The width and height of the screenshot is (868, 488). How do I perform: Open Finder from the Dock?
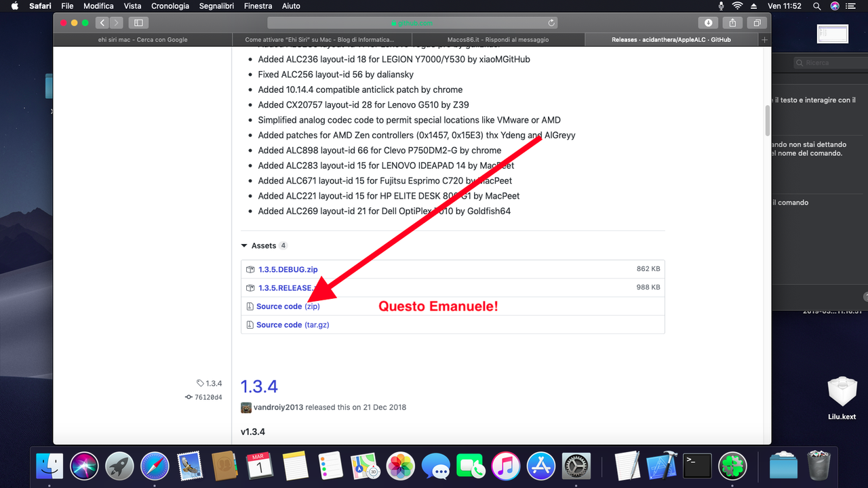click(49, 466)
